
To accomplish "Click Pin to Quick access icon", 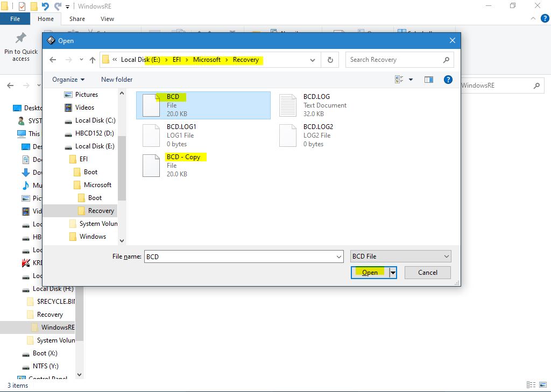I will pyautogui.click(x=21, y=39).
